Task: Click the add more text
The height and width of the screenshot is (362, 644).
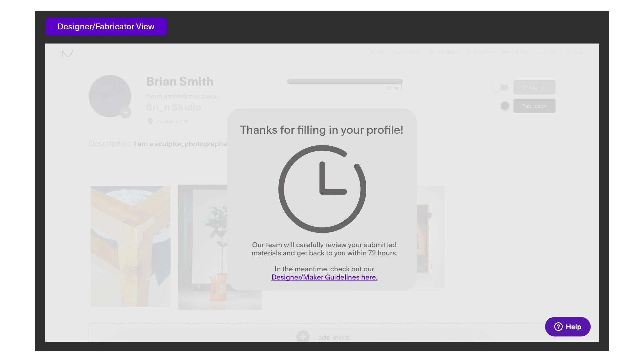Action: (x=333, y=337)
